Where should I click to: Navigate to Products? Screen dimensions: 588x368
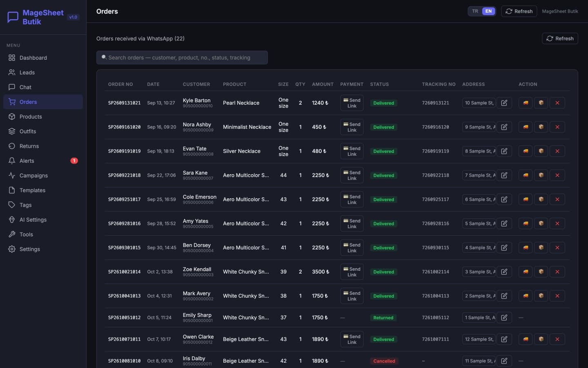[43, 117]
